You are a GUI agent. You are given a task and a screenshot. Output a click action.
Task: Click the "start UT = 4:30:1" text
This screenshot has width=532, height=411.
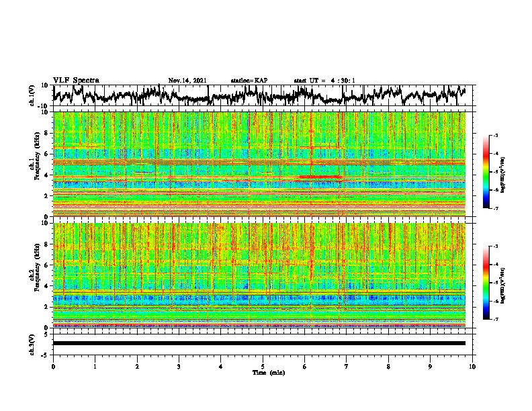coord(324,81)
